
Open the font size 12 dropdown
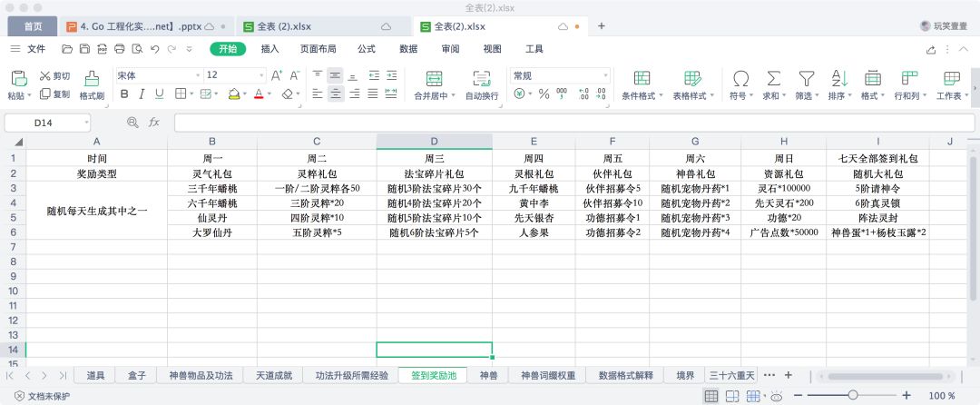pyautogui.click(x=262, y=75)
